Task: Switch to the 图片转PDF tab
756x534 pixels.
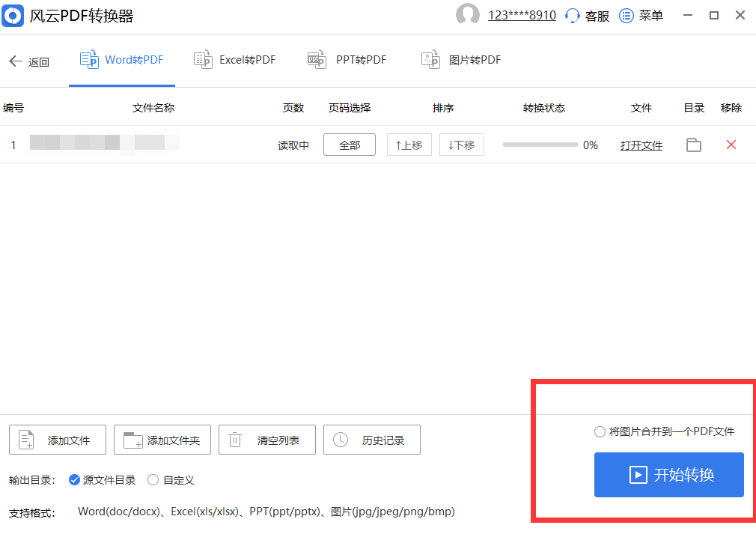Action: (461, 61)
